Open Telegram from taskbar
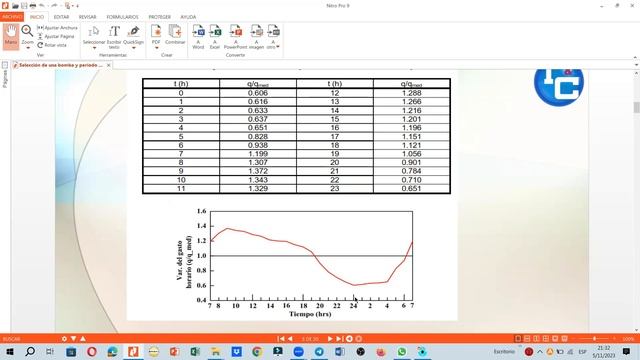The height and width of the screenshot is (360, 640). pos(319,351)
